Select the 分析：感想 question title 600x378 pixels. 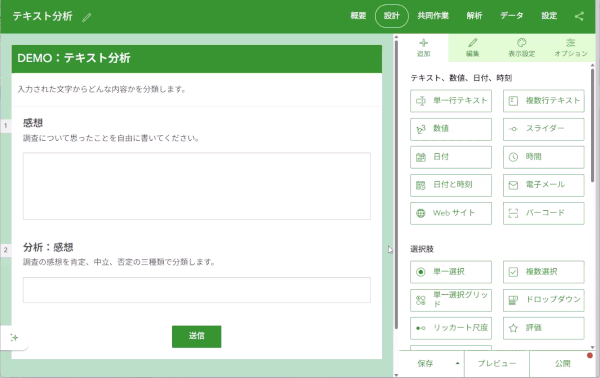48,247
